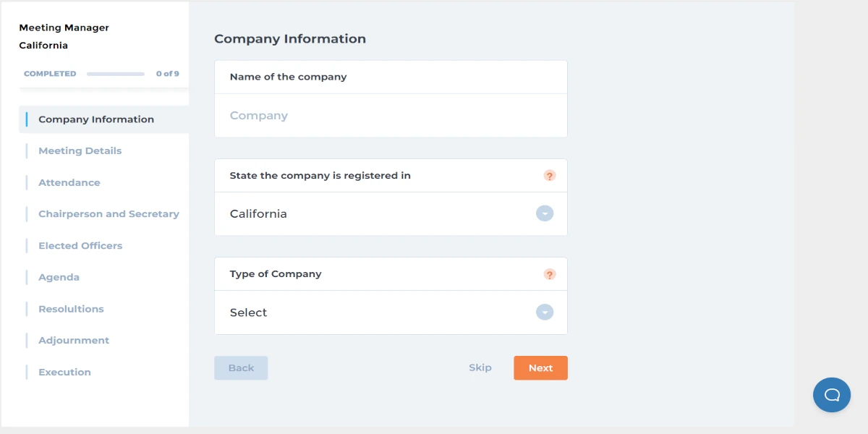Focus the company name input field
The height and width of the screenshot is (434, 868).
[x=391, y=116]
